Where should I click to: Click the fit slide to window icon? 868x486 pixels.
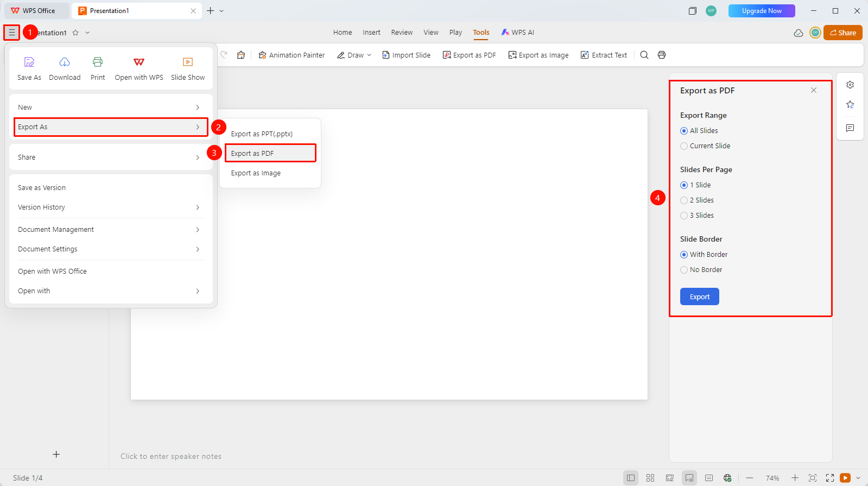(x=813, y=478)
